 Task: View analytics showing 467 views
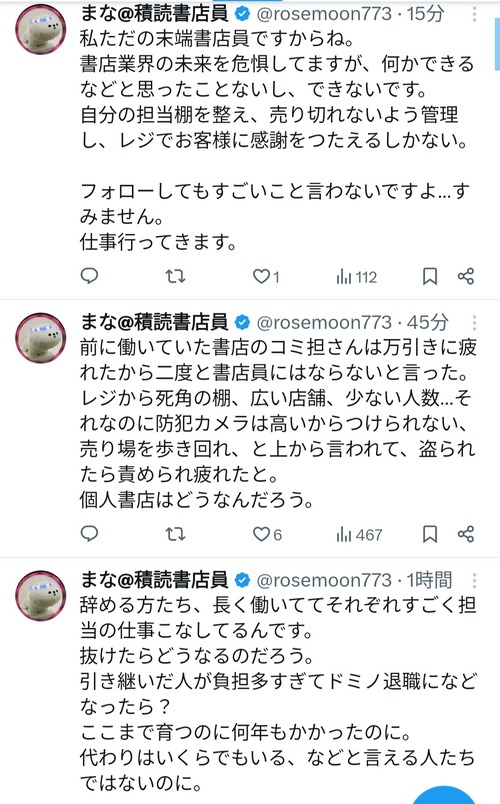point(359,535)
